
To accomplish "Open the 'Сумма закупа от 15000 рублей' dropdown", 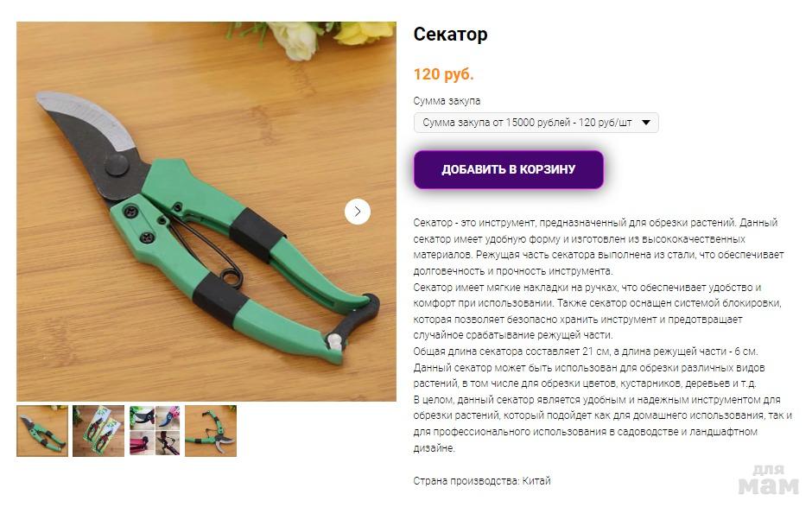I will pos(536,123).
